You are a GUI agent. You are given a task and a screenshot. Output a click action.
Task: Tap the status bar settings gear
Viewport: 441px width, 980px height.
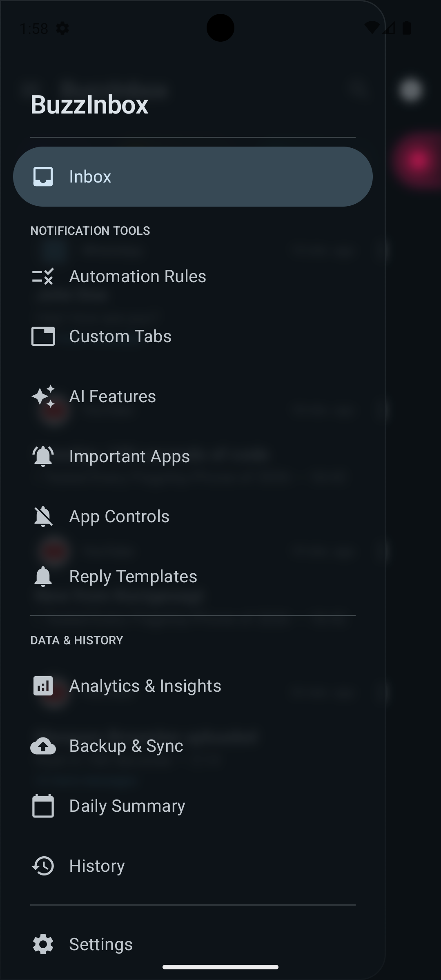pyautogui.click(x=62, y=29)
